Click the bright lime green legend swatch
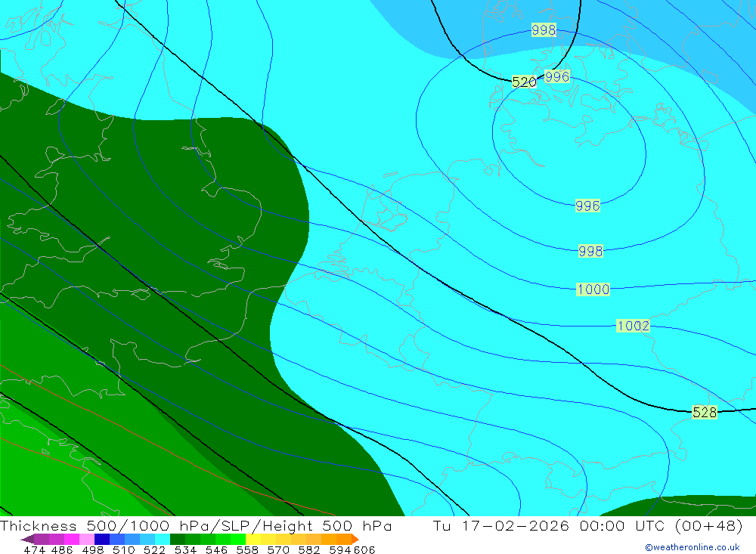 tap(238, 539)
